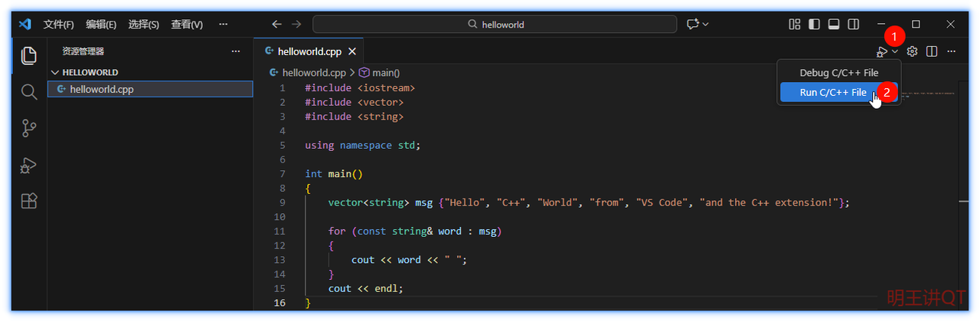Click the 'int main()' line
Image resolution: width=980 pixels, height=322 pixels.
(334, 174)
